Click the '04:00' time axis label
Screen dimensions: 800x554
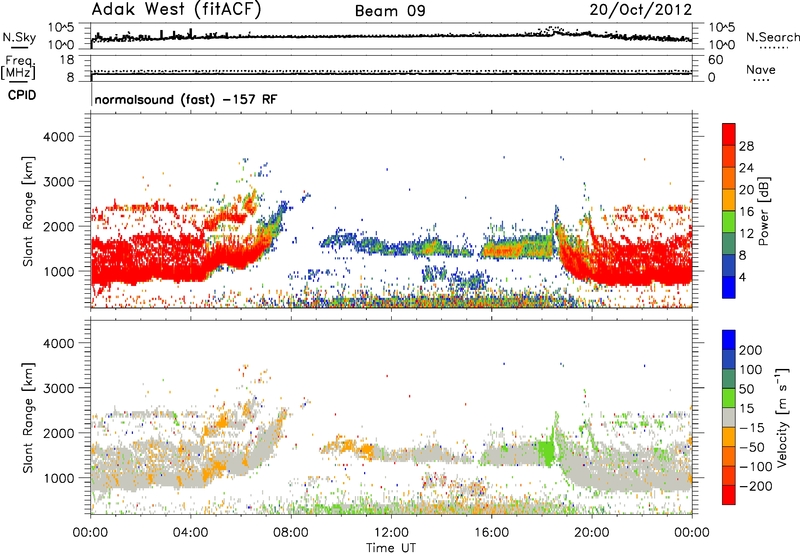pos(191,533)
